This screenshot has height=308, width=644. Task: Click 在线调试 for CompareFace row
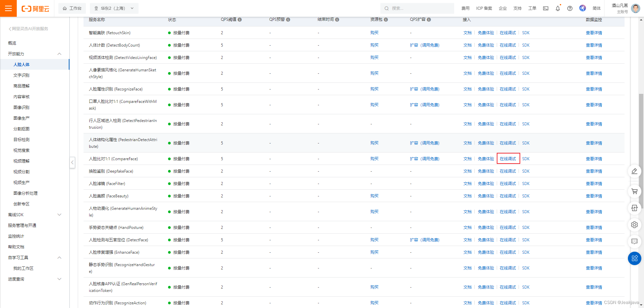pyautogui.click(x=508, y=159)
